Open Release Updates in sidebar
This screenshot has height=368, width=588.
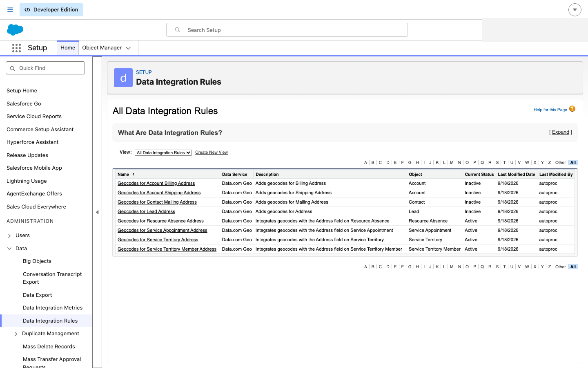click(x=27, y=155)
